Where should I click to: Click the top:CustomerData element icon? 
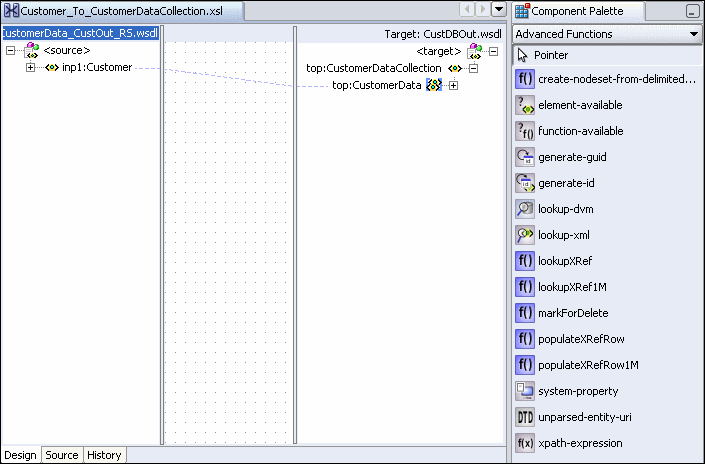click(x=434, y=85)
